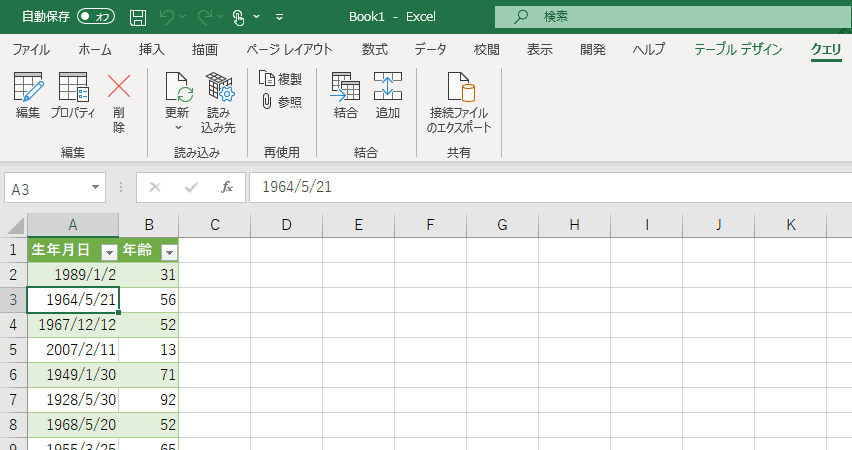Click the Append queries (追加) icon
852x450 pixels.
[388, 89]
